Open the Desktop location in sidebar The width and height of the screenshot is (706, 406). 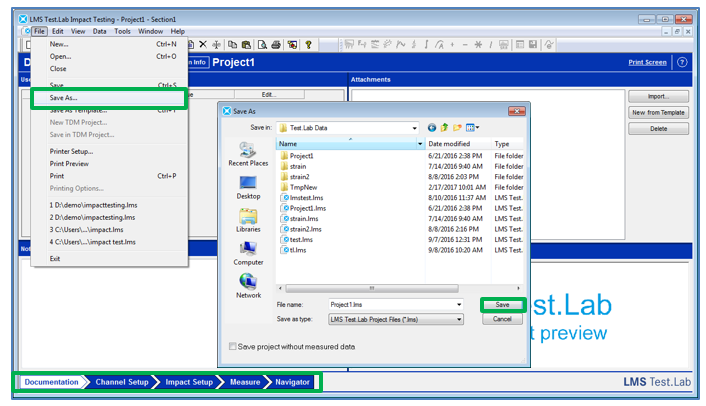248,184
